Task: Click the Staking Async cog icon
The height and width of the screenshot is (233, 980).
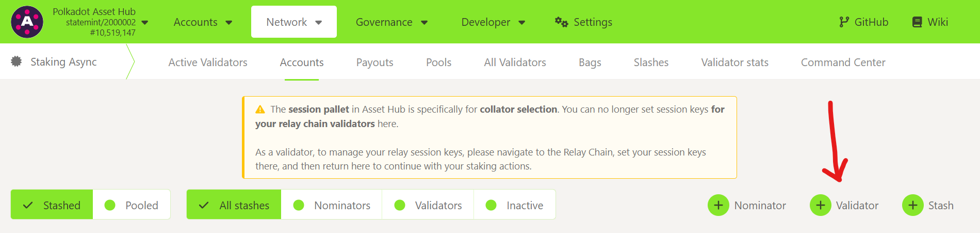Action: pyautogui.click(x=17, y=61)
